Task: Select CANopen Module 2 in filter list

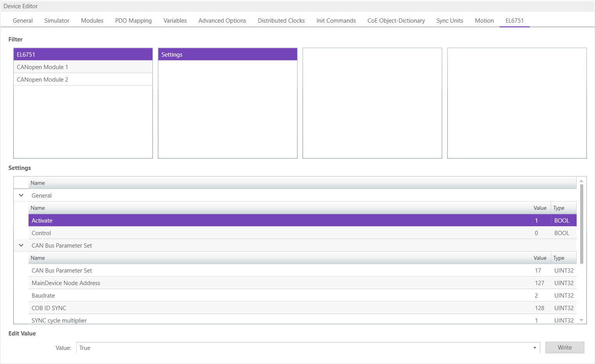Action: (42, 80)
